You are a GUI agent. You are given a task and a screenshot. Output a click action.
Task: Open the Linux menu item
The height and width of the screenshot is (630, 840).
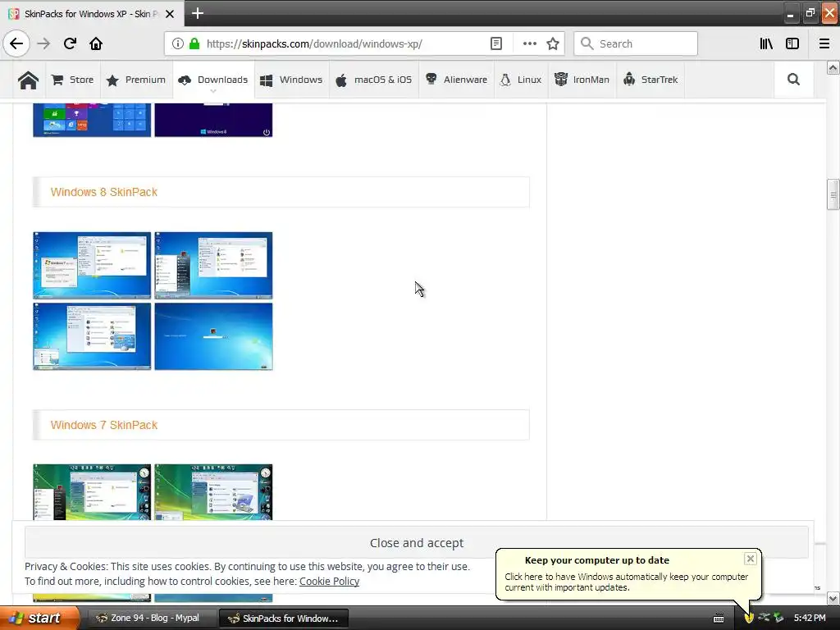[521, 80]
